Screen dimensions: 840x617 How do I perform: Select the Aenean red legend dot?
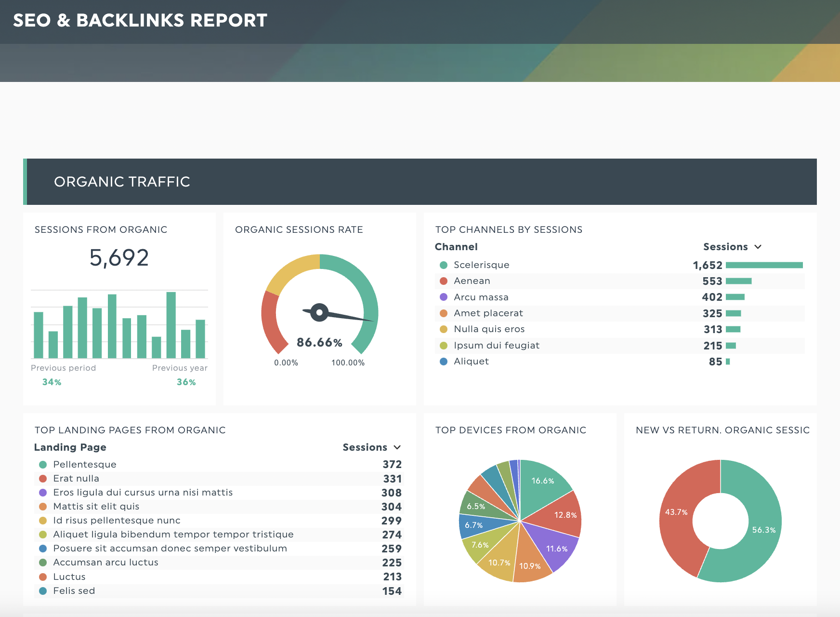pos(444,281)
